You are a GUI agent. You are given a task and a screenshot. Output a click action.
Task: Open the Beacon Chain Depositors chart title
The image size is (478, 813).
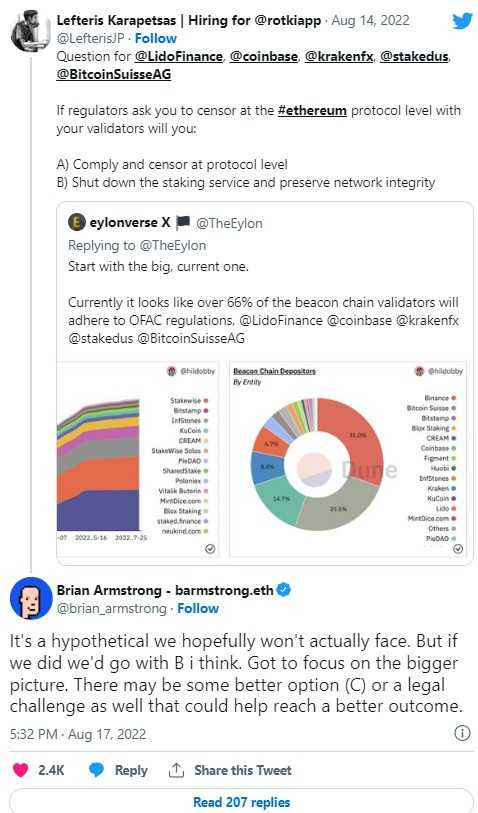coord(274,371)
